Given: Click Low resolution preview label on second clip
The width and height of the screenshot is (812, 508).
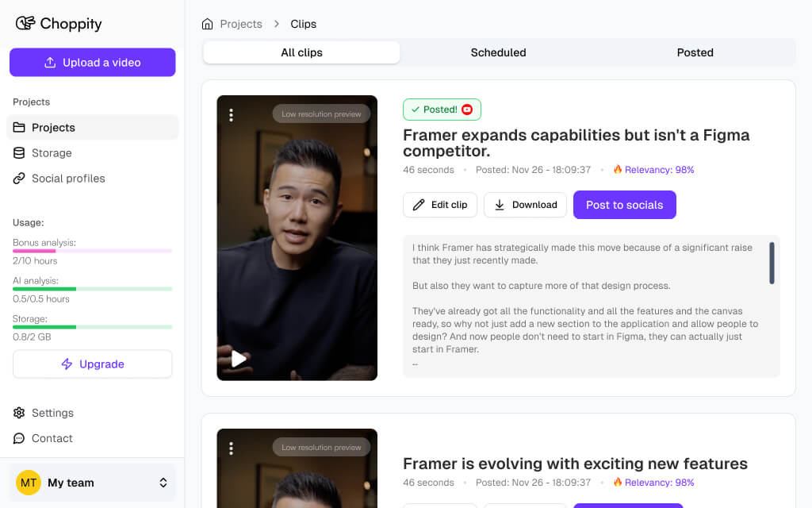Looking at the screenshot, I should point(321,448).
